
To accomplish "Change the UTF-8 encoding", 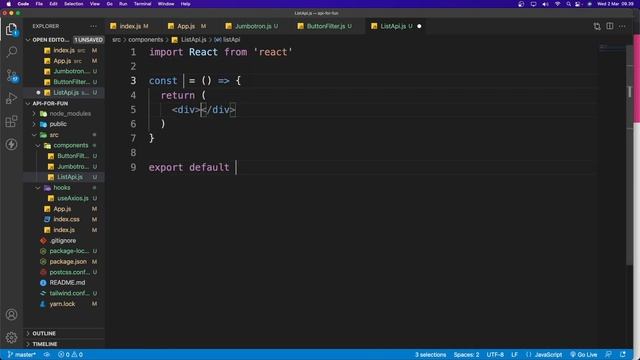I will pos(495,355).
